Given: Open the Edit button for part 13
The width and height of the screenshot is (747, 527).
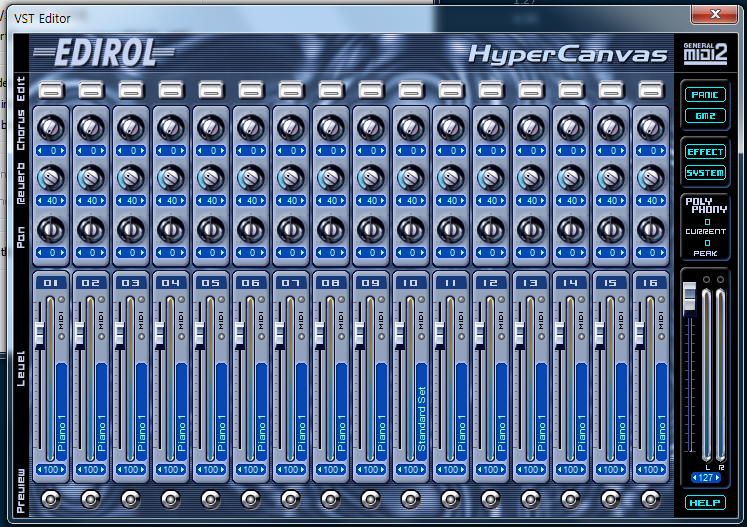Looking at the screenshot, I should (531, 90).
